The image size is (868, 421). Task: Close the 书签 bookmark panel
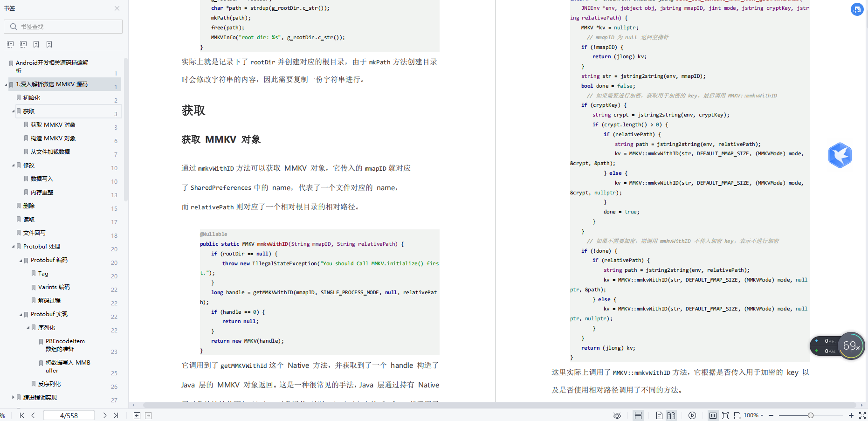[117, 8]
